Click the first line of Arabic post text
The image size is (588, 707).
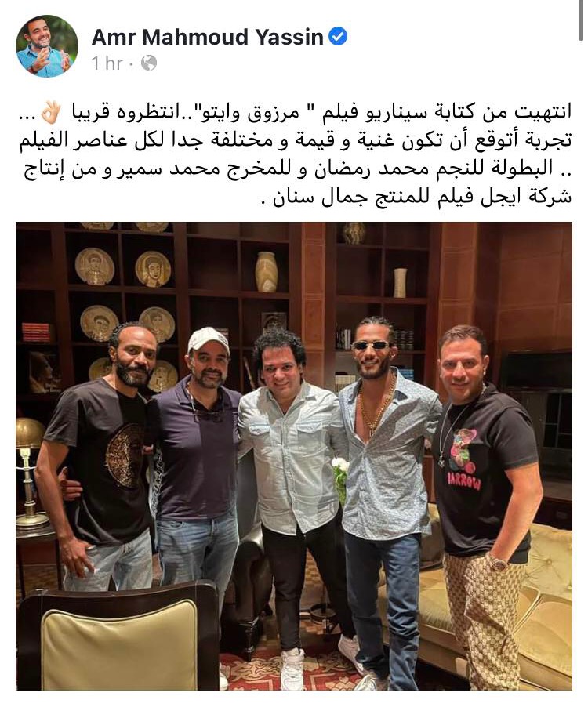point(295,113)
